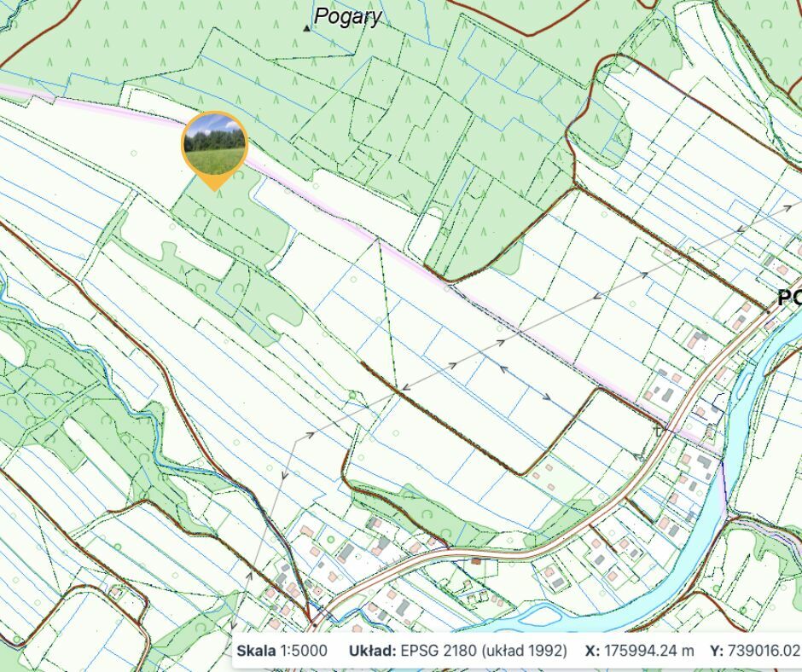802x672 pixels.
Task: Click the Y coordinate value starting 739016
Action: (764, 651)
